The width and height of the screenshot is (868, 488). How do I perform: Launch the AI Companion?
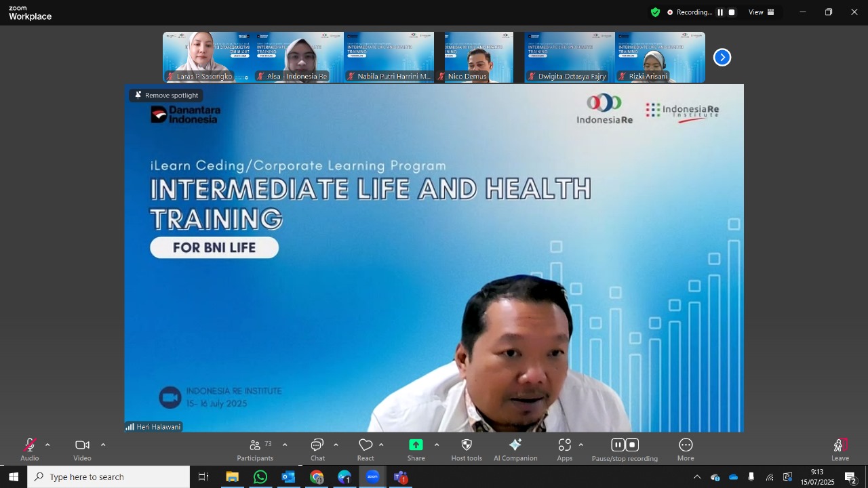pyautogui.click(x=515, y=450)
